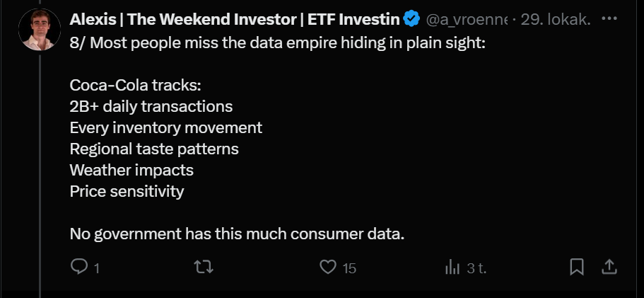Click the like count showing 15
This screenshot has width=644, height=298.
349,268
